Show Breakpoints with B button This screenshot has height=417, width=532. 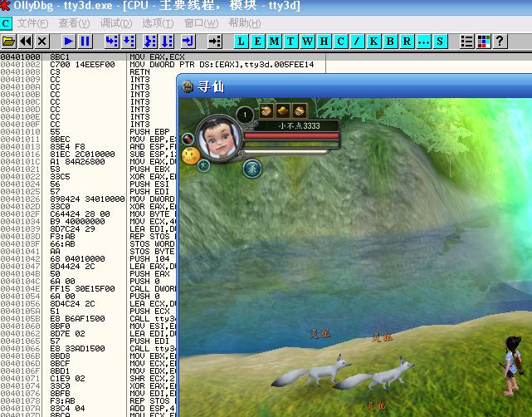tap(390, 42)
